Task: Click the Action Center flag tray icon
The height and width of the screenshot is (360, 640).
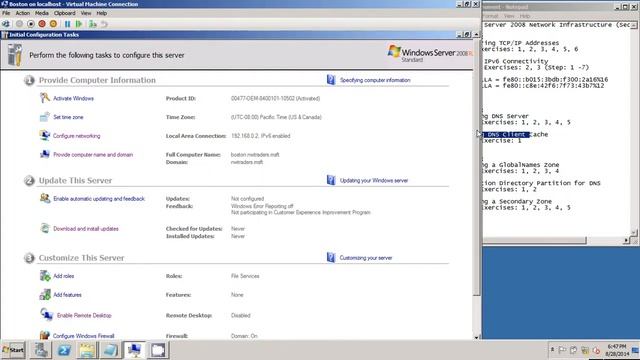Action: click(x=562, y=350)
